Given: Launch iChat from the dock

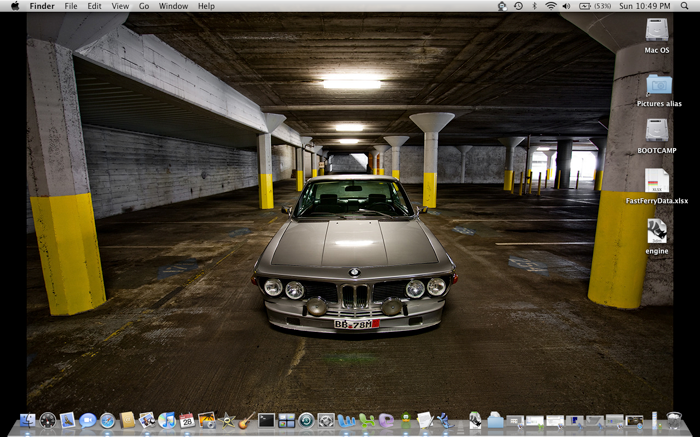Looking at the screenshot, I should tap(87, 421).
